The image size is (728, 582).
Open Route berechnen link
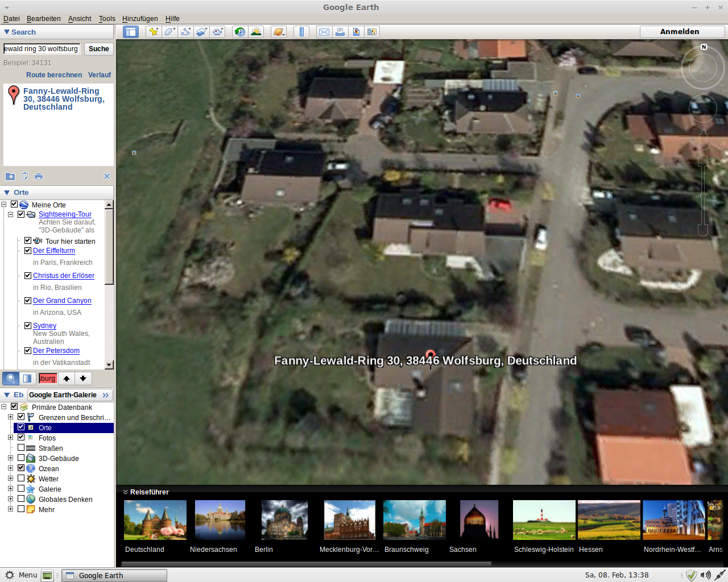pyautogui.click(x=54, y=75)
